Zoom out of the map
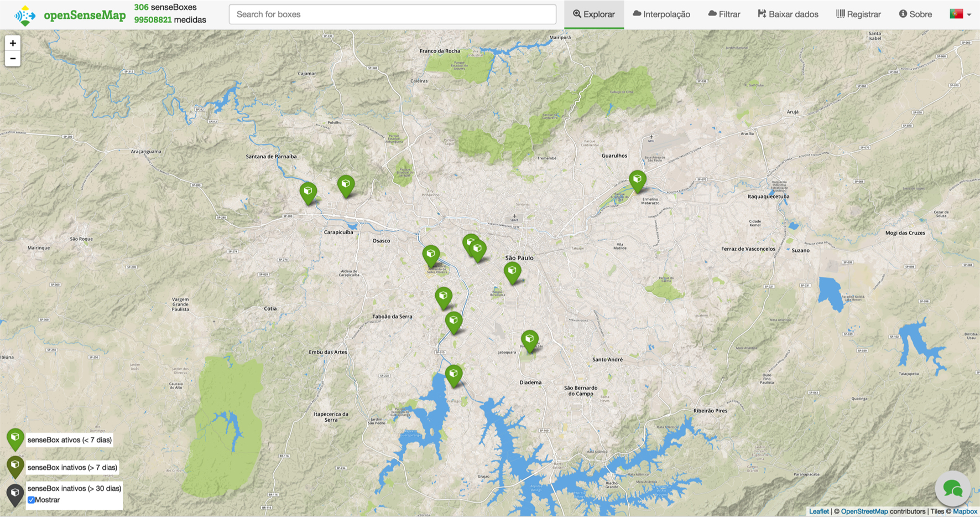The height and width of the screenshot is (517, 980). point(13,59)
